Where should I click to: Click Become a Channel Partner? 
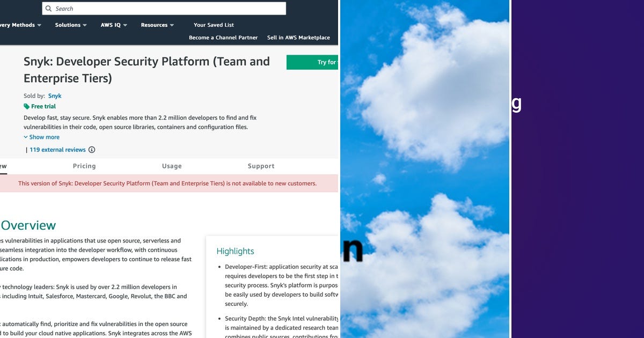tap(223, 38)
